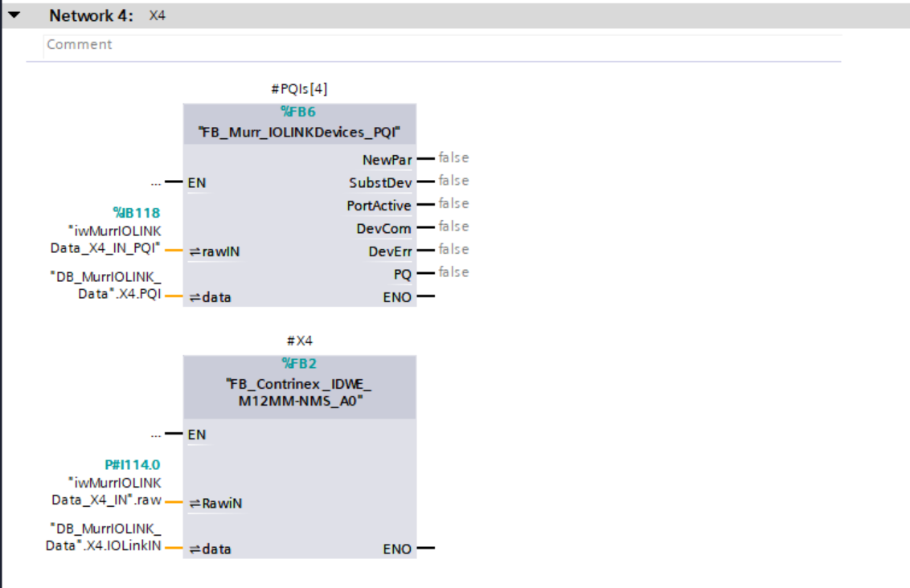910x588 pixels.
Task: Click the false value beside SubstDev
Action: point(453,181)
